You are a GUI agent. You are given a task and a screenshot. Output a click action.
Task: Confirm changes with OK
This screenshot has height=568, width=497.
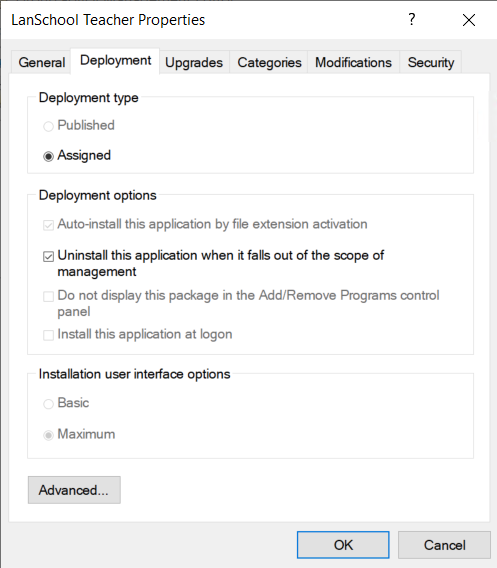point(343,545)
